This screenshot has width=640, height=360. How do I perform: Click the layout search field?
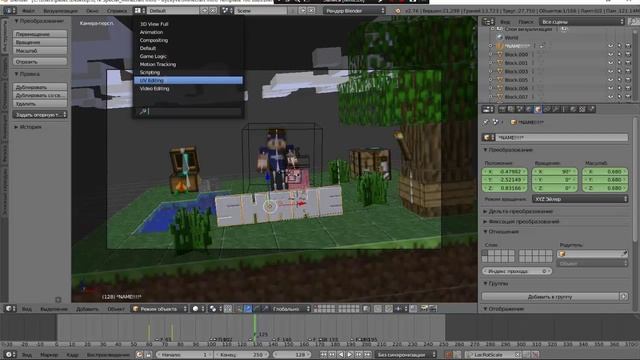(189, 111)
